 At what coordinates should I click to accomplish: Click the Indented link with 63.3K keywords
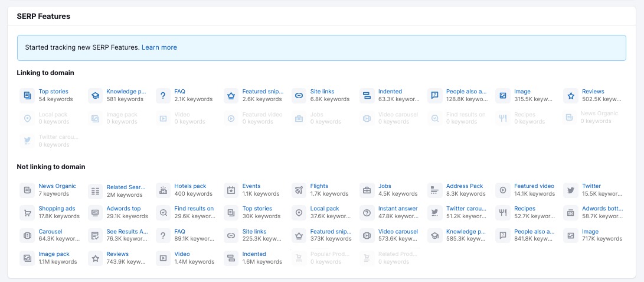(x=390, y=92)
